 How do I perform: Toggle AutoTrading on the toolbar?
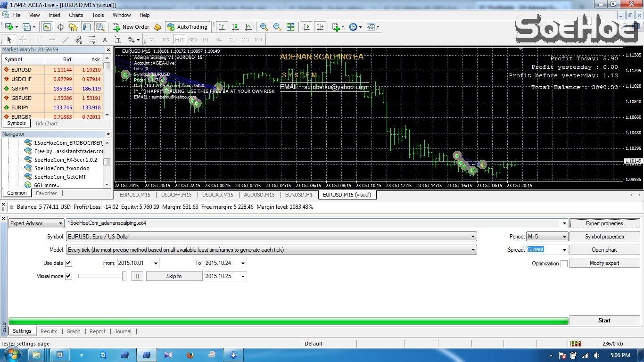tap(187, 27)
